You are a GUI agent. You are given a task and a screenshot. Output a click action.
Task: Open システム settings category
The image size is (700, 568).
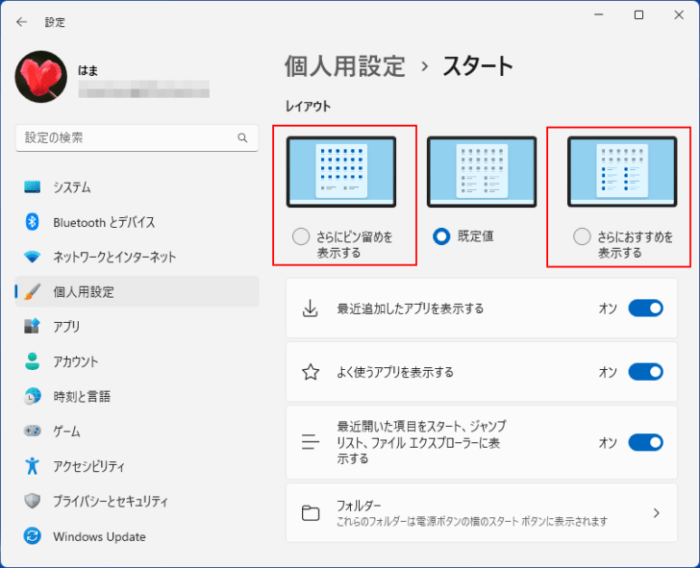[137, 187]
